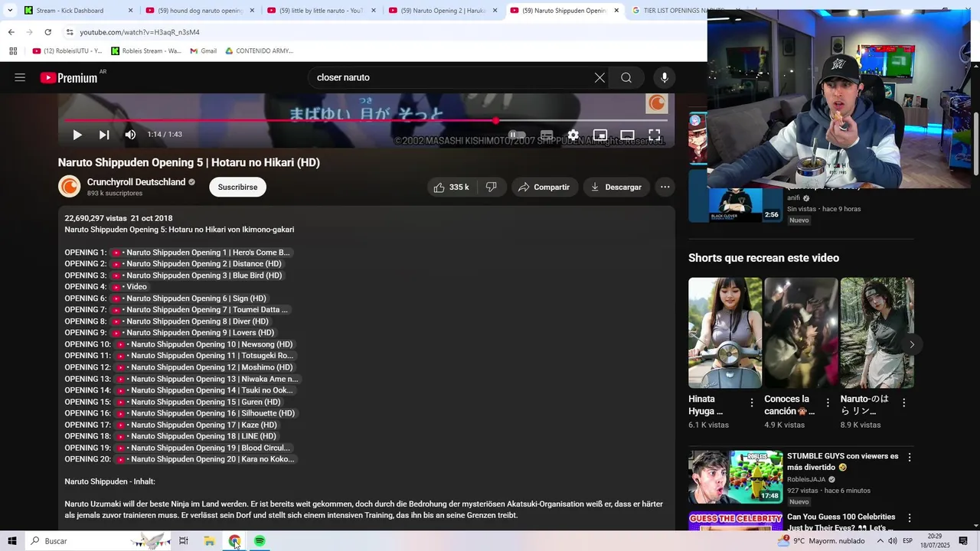980x551 pixels.
Task: Subscribe with Suscribirse button
Action: coord(237,187)
